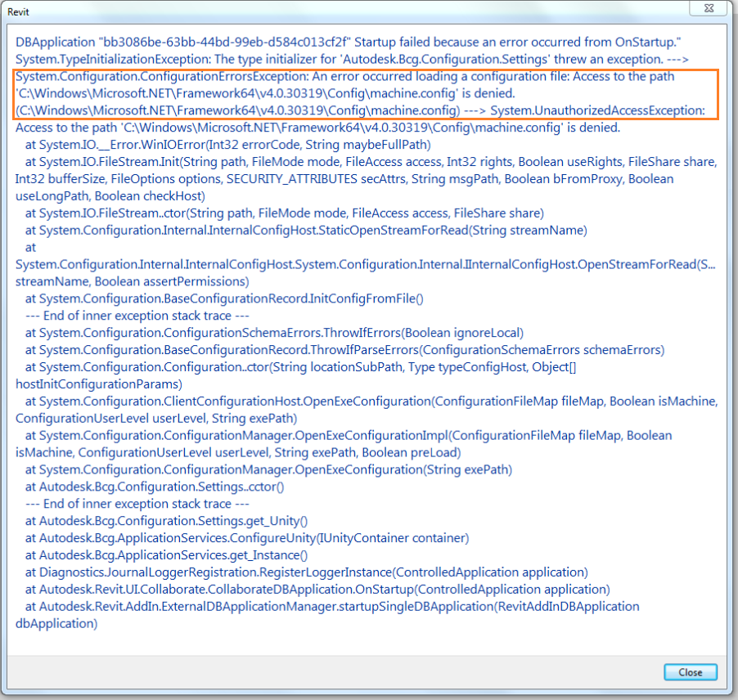Click the 'at System.IO.__Error.WinIOError' line
This screenshot has height=700, width=738.
227,145
